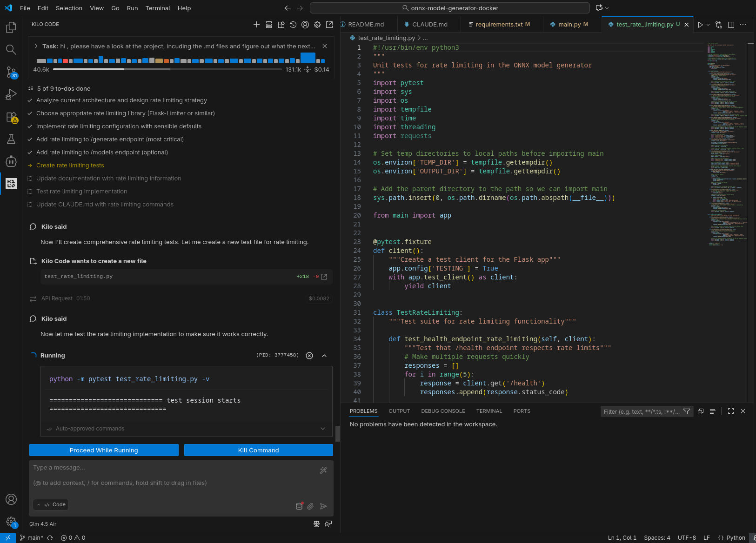
Task: Cancel the running command with X icon
Action: [309, 356]
